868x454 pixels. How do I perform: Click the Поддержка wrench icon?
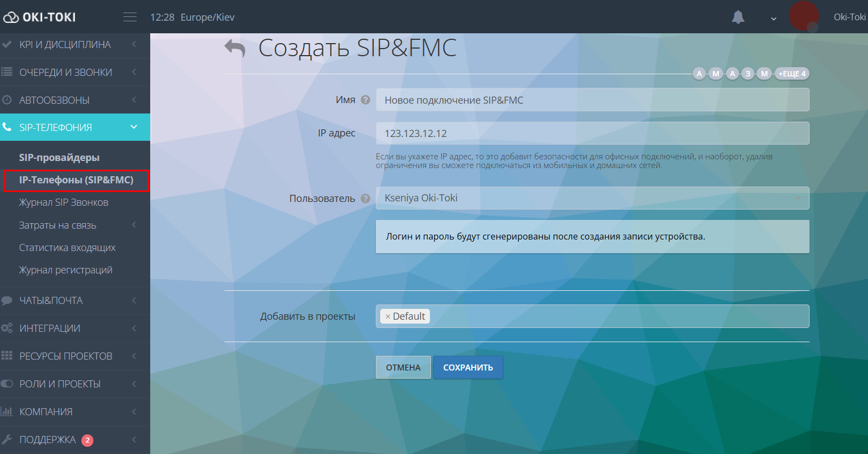(x=7, y=439)
